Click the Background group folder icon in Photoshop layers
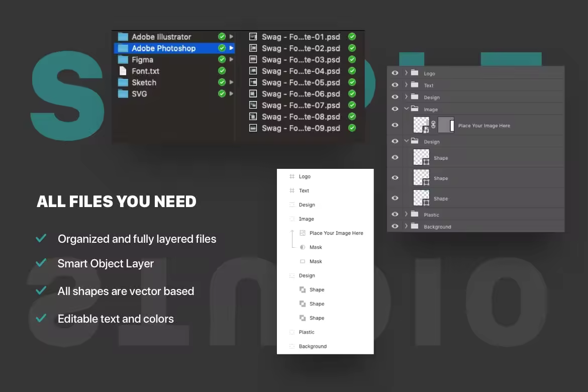This screenshot has height=392, width=588. pyautogui.click(x=415, y=226)
